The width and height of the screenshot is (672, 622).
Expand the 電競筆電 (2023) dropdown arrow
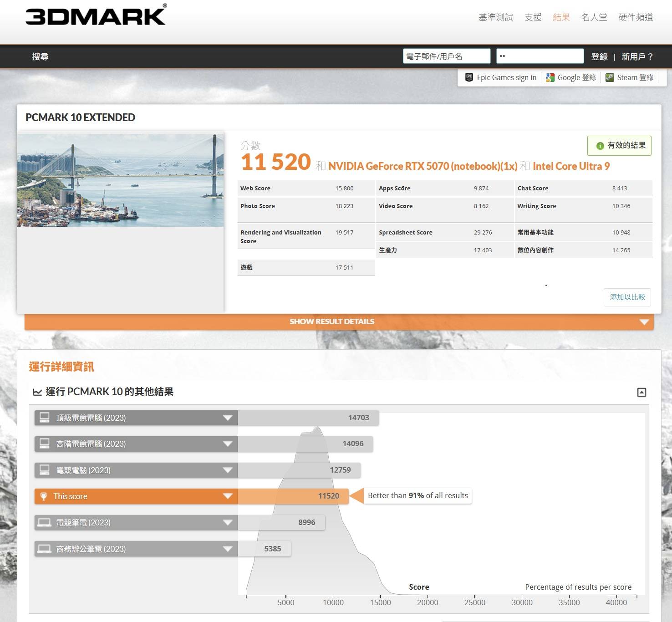coord(228,523)
